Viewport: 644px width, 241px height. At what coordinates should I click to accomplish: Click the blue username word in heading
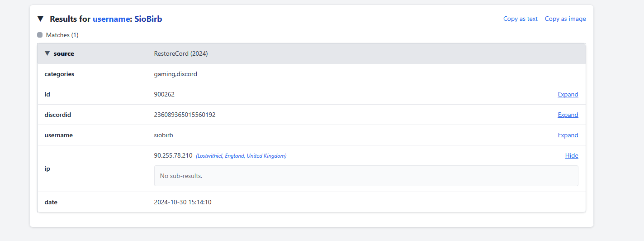112,19
